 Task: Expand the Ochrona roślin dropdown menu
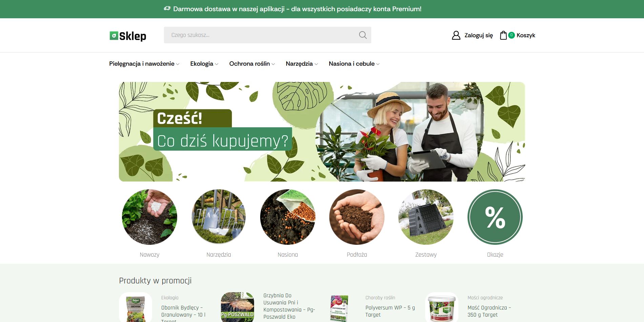point(252,64)
